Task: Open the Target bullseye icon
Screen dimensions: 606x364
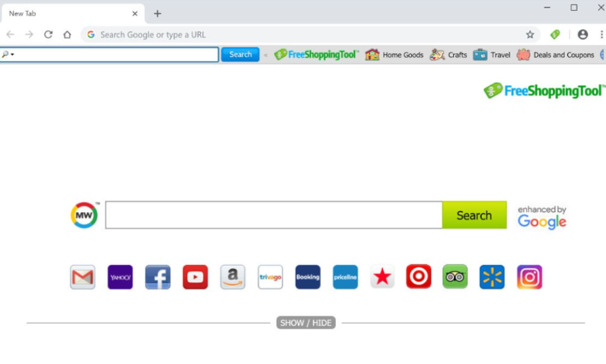Action: (419, 277)
